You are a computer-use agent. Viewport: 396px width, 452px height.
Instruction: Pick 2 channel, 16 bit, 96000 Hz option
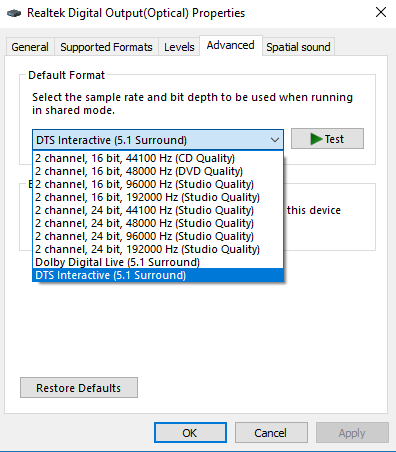pyautogui.click(x=158, y=184)
